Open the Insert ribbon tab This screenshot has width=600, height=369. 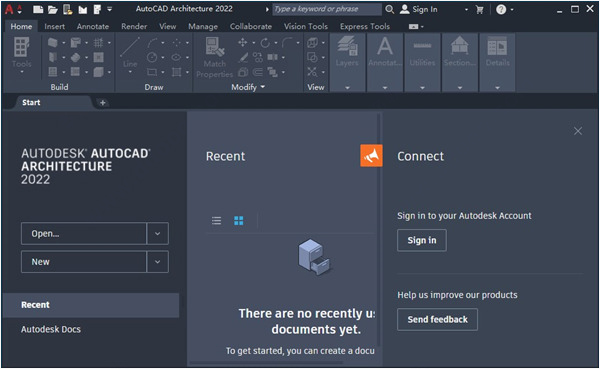point(54,26)
